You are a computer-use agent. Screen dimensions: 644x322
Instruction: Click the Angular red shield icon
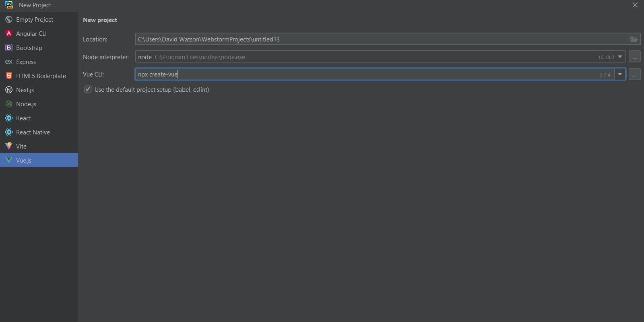tap(9, 33)
